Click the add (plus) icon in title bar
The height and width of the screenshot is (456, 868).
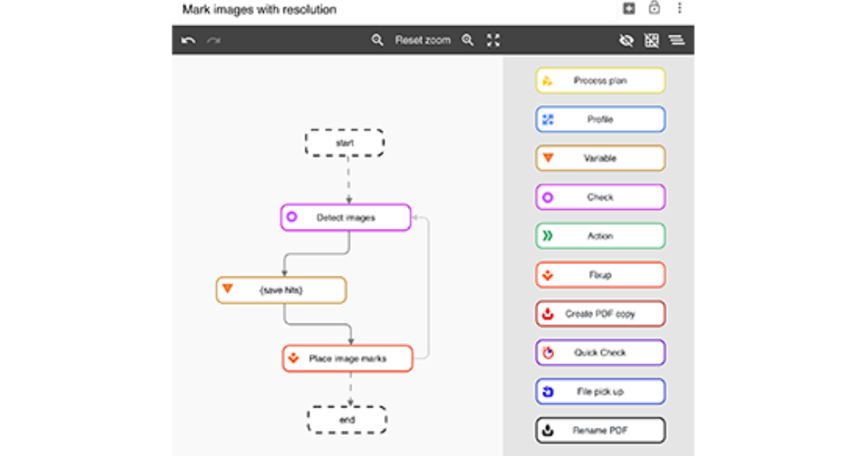(629, 9)
